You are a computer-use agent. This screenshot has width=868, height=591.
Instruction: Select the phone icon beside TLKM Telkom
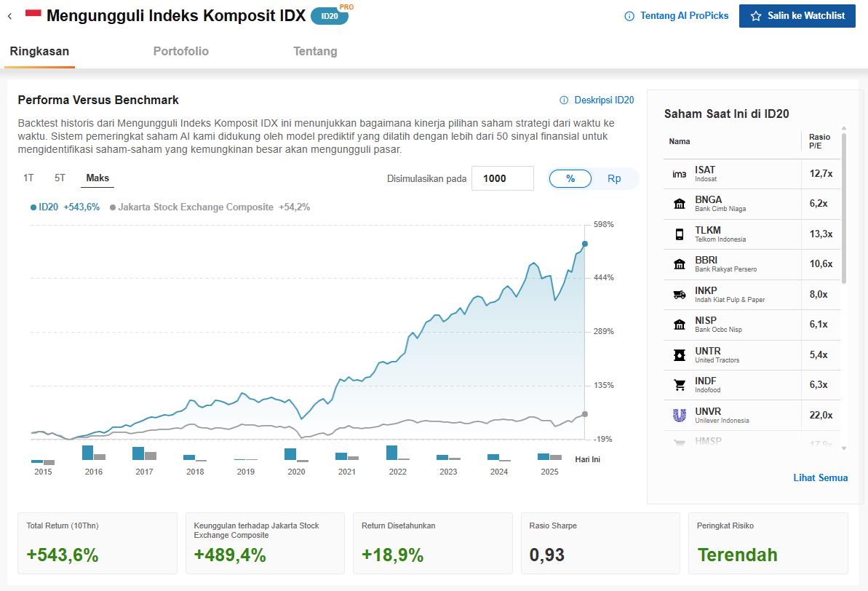click(x=679, y=234)
